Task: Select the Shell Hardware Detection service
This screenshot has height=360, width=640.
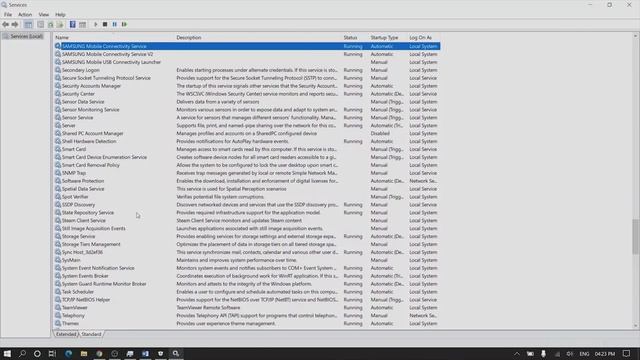Action: click(x=247, y=141)
